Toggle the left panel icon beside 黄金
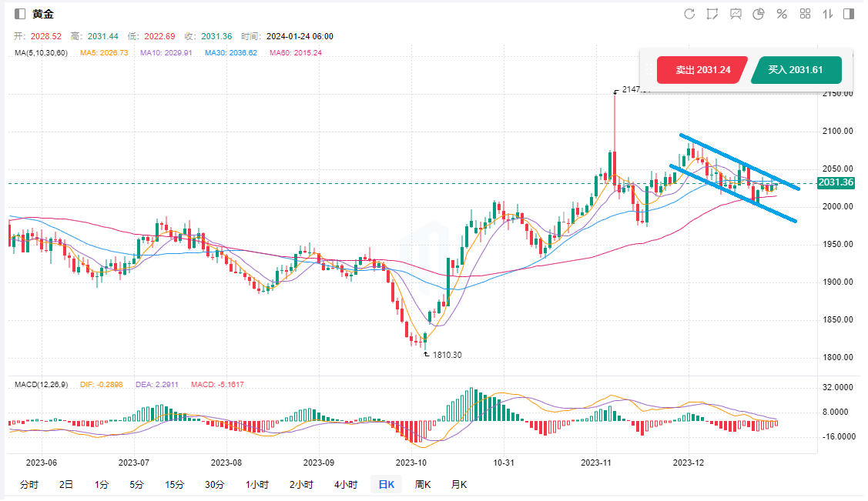 [19, 15]
